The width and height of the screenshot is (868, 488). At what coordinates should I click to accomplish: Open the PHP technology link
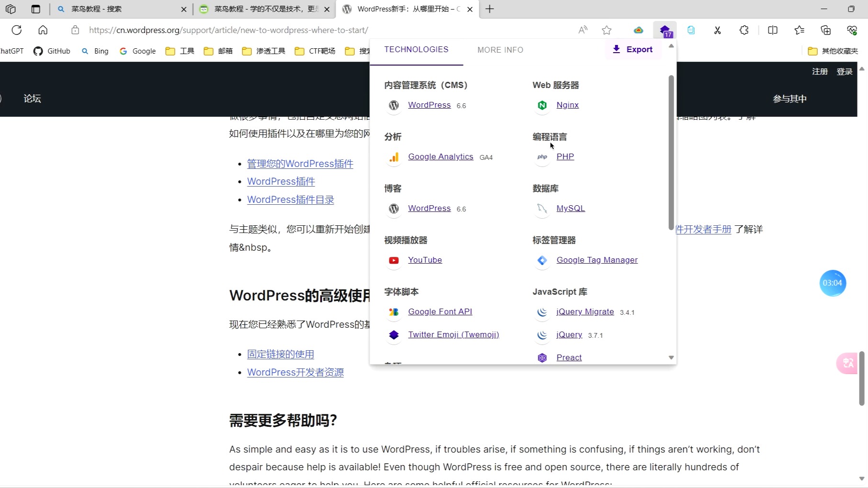point(565,156)
